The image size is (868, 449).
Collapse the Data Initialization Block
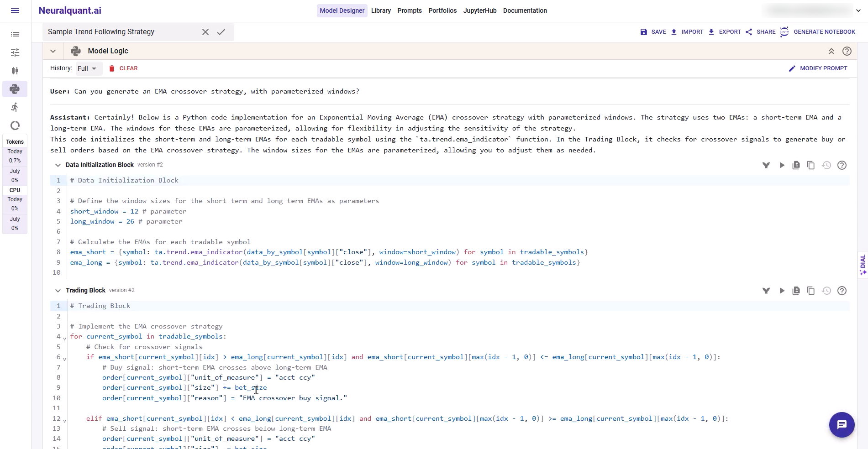58,165
